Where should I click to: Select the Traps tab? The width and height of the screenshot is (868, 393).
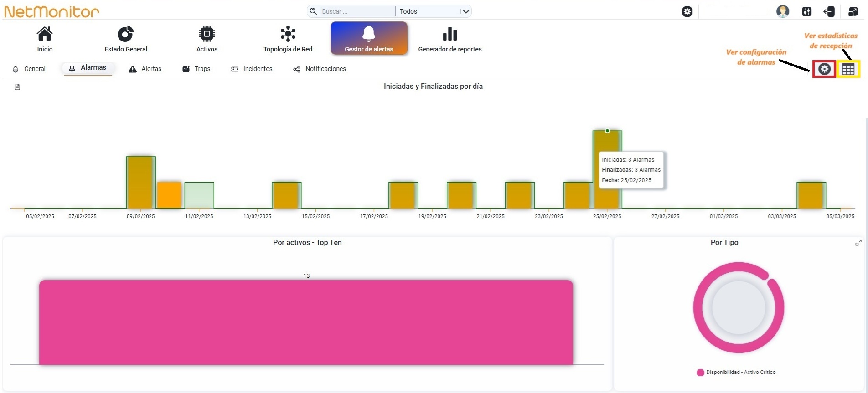point(196,69)
